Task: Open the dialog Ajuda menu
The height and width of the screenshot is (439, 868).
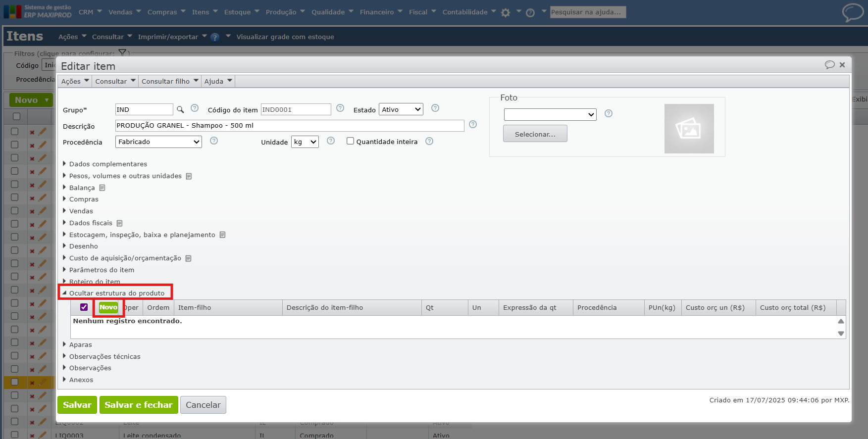Action: (x=218, y=81)
